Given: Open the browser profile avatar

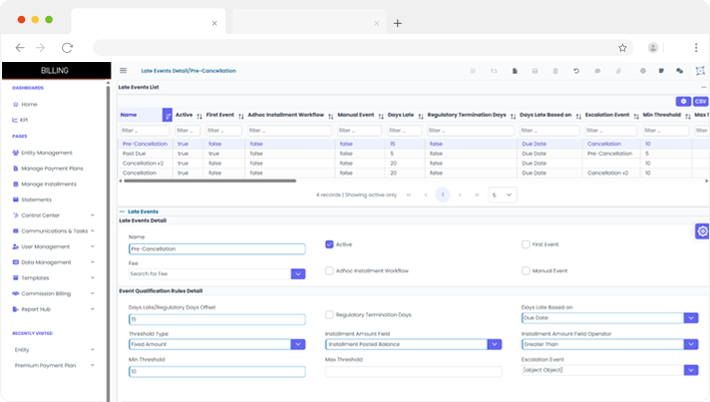Looking at the screenshot, I should (652, 48).
